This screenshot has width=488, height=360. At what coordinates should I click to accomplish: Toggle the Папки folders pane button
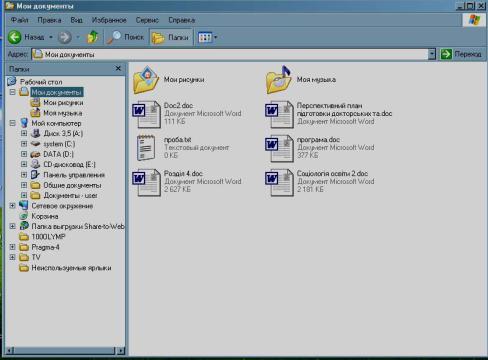(171, 37)
